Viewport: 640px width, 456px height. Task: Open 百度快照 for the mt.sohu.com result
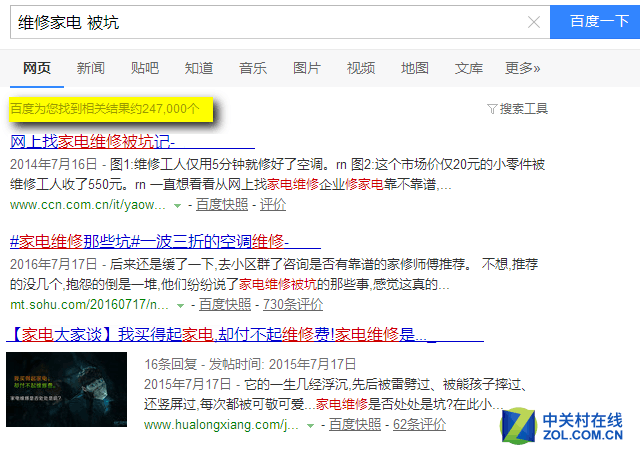pyautogui.click(x=225, y=305)
